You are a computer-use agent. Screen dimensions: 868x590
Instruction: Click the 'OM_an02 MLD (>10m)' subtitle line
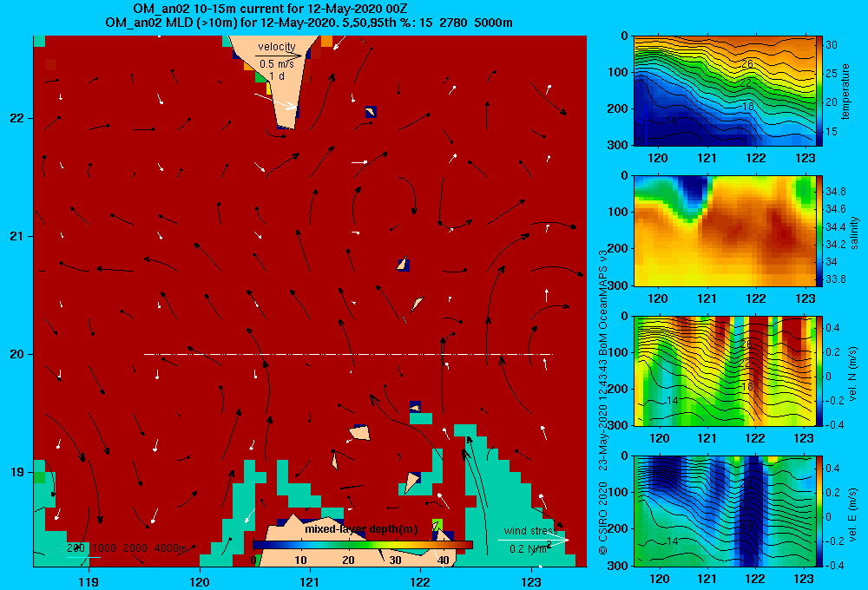309,23
